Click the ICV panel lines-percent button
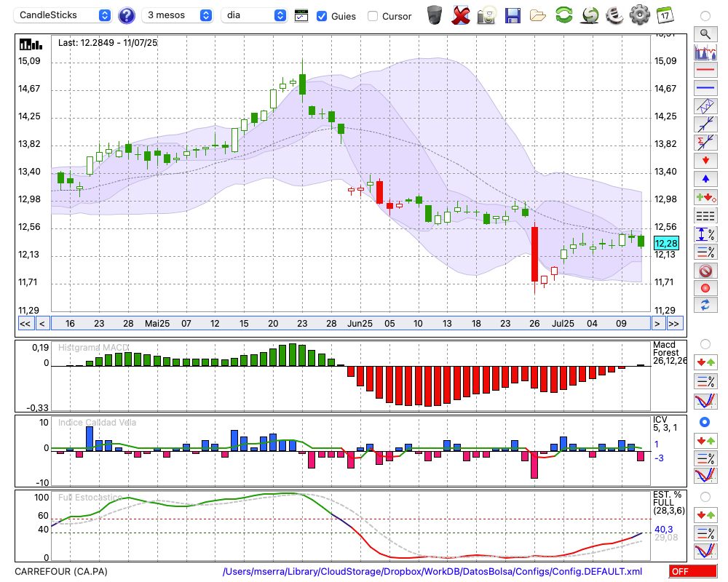 pos(705,458)
